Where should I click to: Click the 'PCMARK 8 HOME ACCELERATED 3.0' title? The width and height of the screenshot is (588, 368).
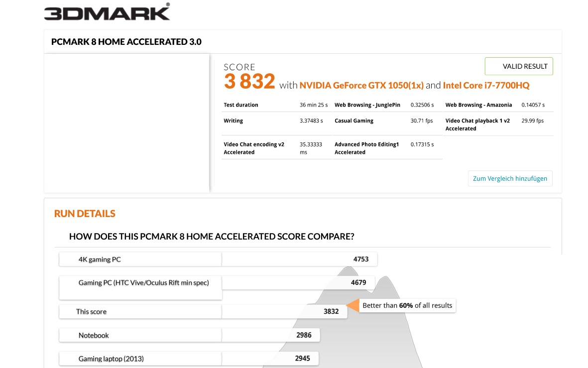(x=126, y=42)
